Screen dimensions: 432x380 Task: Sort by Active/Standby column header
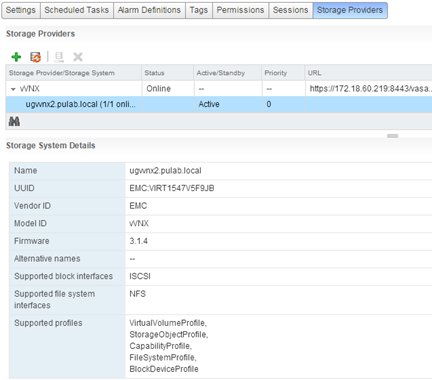click(228, 73)
